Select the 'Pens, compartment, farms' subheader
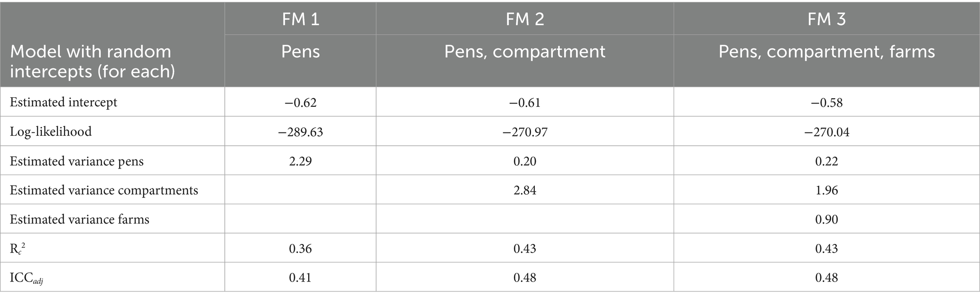980x300 pixels. tap(827, 52)
